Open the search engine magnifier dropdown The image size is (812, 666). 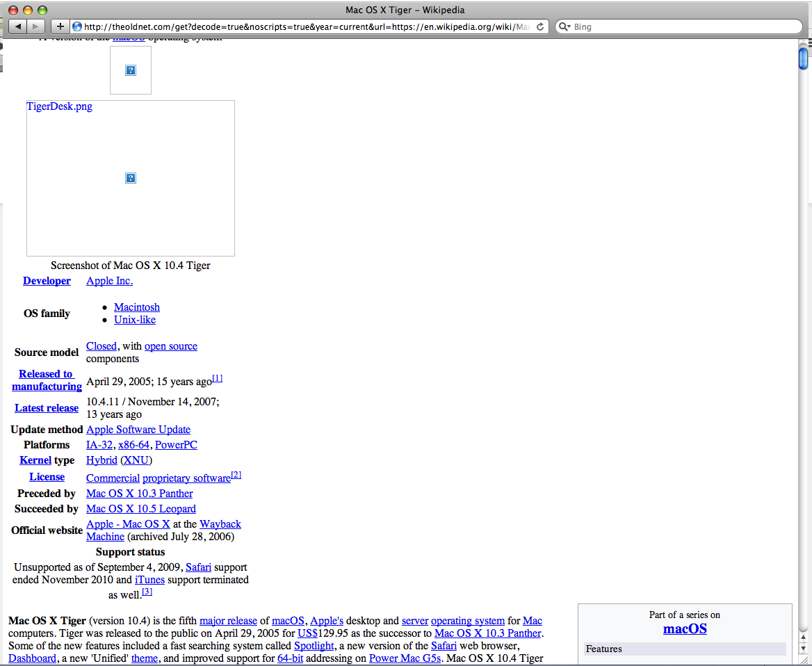pos(565,26)
